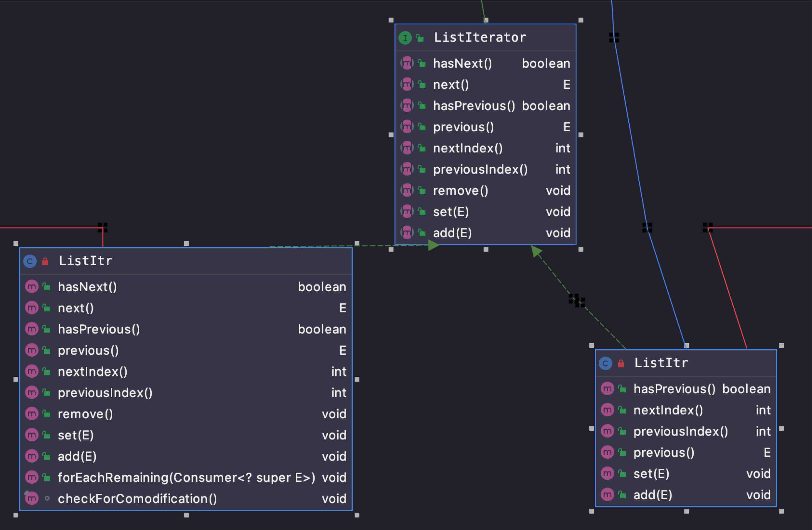Click the bend point on the dashed green edge to the smaller ListItr

[577, 301]
